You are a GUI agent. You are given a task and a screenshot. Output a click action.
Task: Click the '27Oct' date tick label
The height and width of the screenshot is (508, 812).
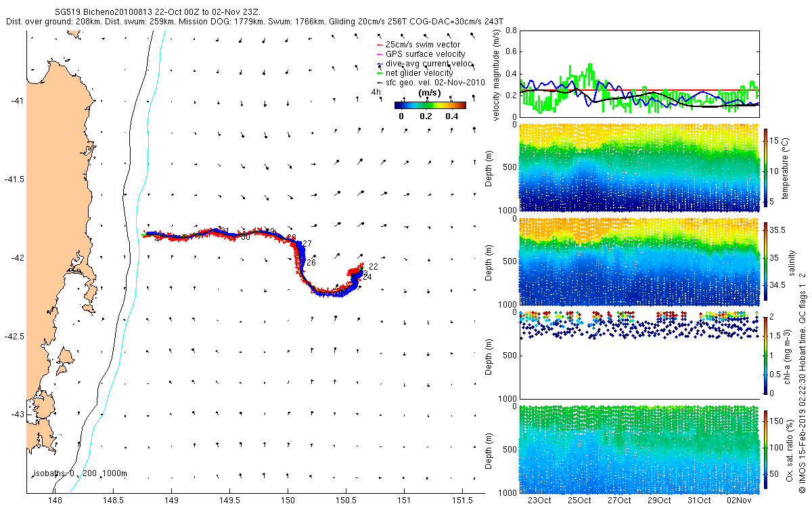(619, 500)
